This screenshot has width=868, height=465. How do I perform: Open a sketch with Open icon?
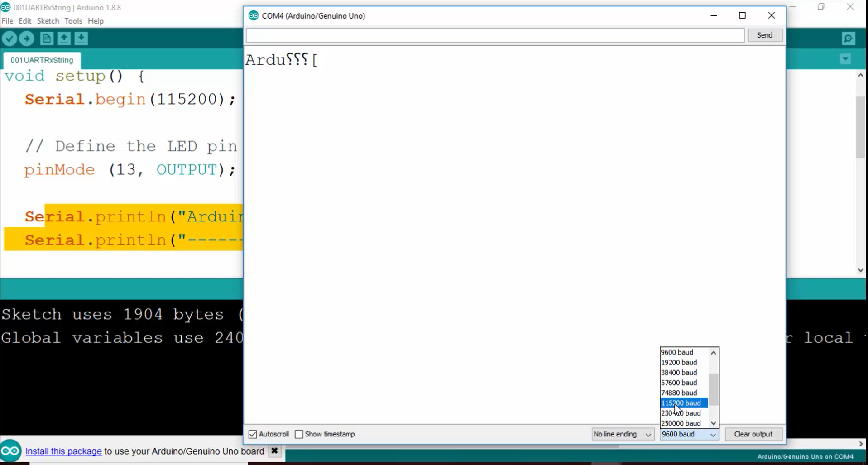(64, 38)
